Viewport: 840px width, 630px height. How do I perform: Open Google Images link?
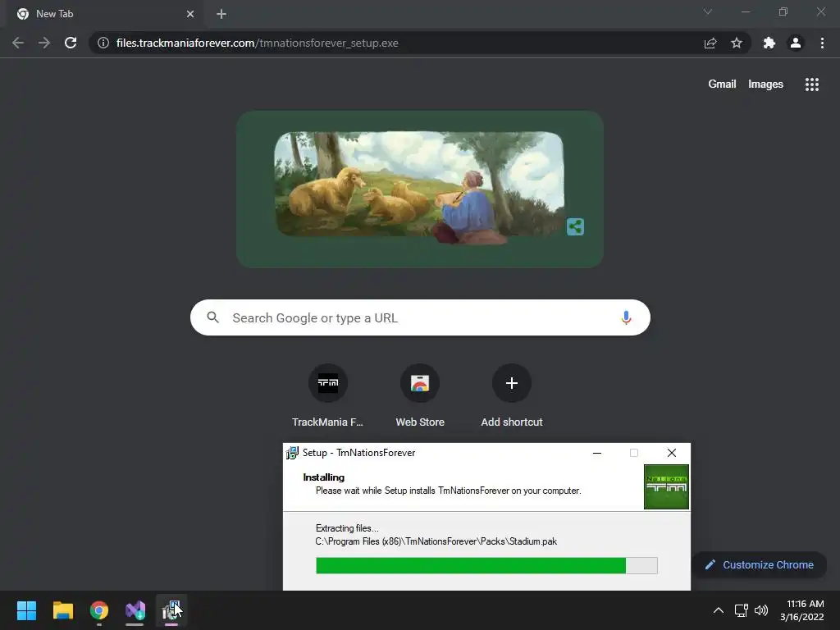pos(765,84)
